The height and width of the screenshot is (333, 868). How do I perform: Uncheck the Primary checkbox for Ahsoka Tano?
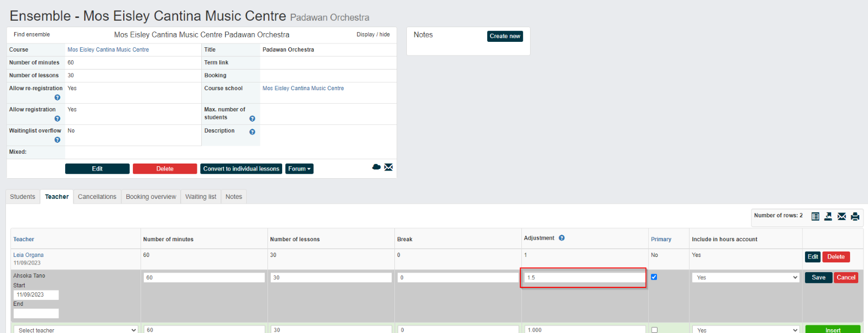654,277
